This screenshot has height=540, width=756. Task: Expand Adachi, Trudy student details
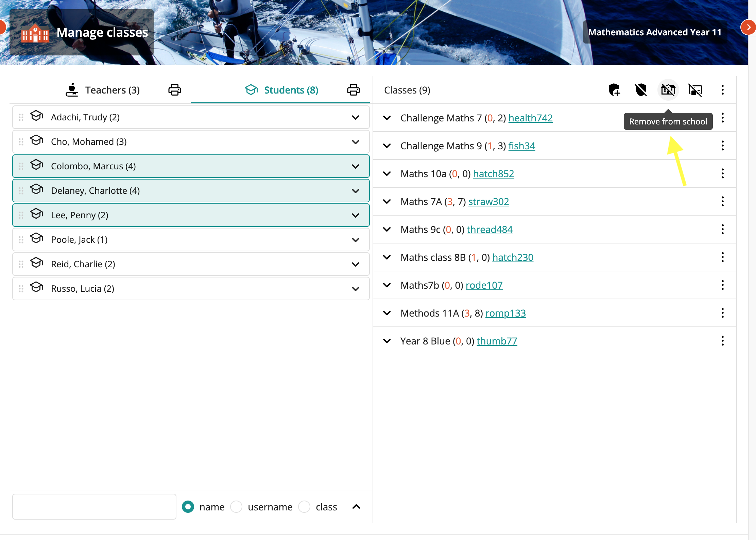click(x=356, y=118)
